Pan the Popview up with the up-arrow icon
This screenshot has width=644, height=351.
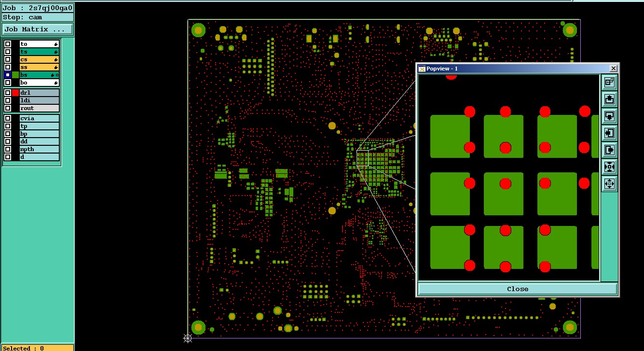pyautogui.click(x=609, y=99)
